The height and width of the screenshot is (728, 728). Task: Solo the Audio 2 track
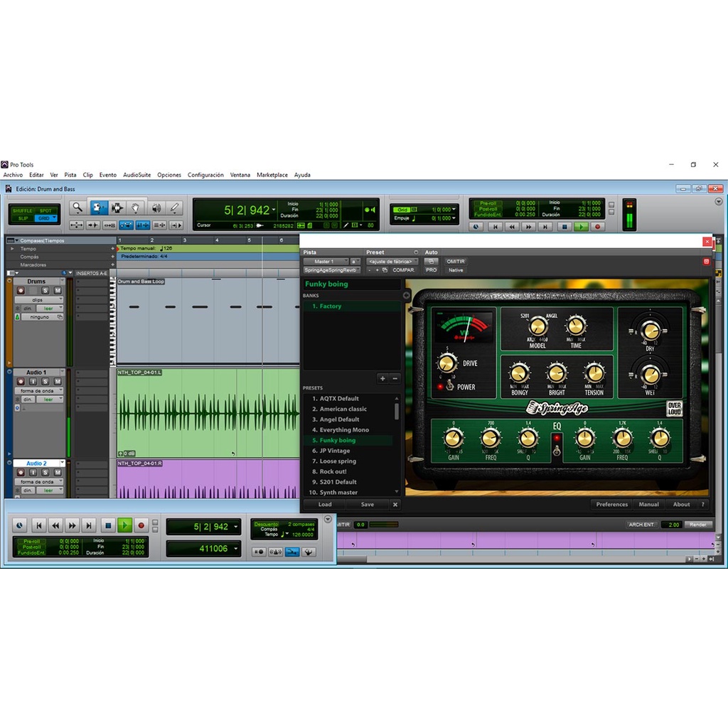45,473
